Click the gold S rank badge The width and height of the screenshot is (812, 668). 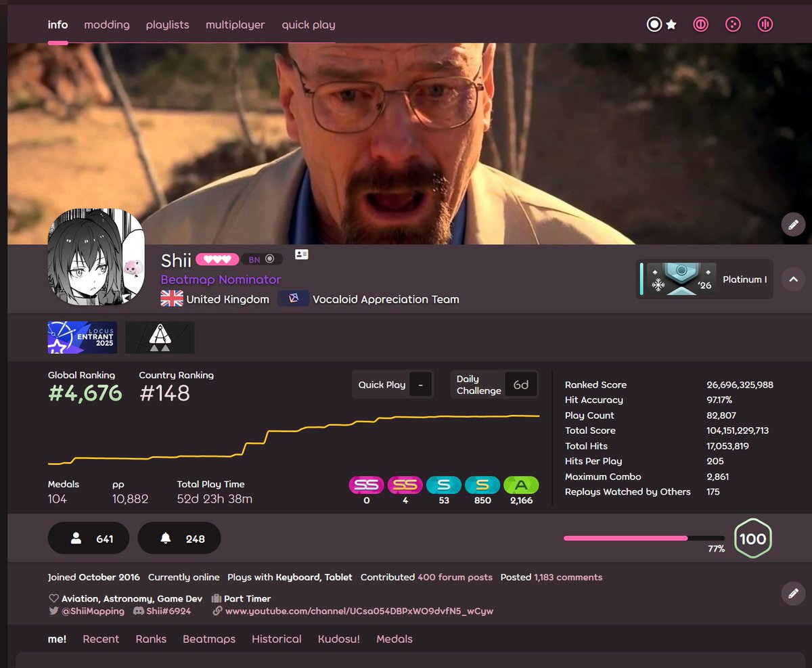coord(482,485)
